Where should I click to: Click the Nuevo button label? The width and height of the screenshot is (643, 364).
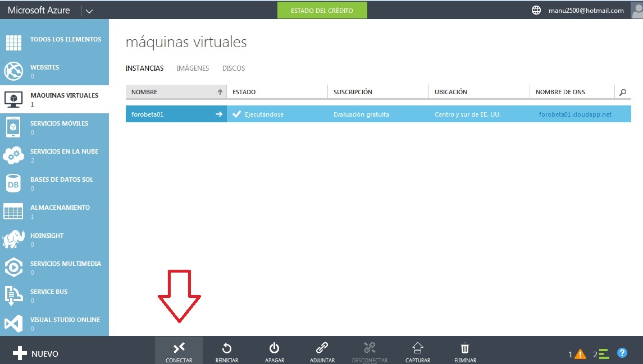pyautogui.click(x=45, y=354)
